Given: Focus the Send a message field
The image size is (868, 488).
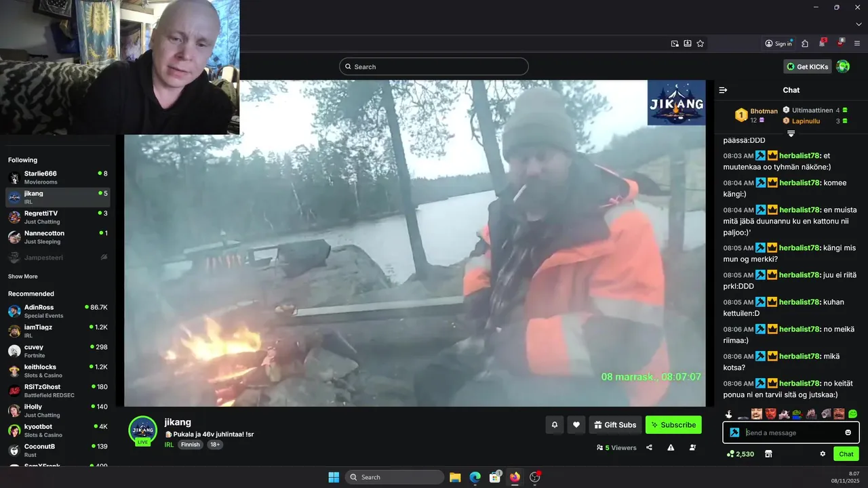Looking at the screenshot, I should click(x=791, y=432).
